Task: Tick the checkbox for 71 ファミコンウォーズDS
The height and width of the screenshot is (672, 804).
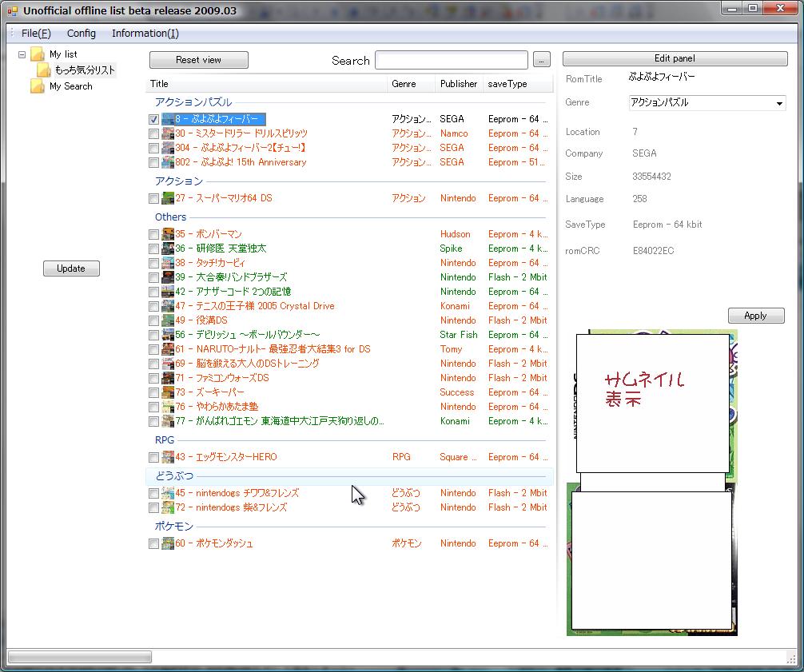Action: point(153,378)
